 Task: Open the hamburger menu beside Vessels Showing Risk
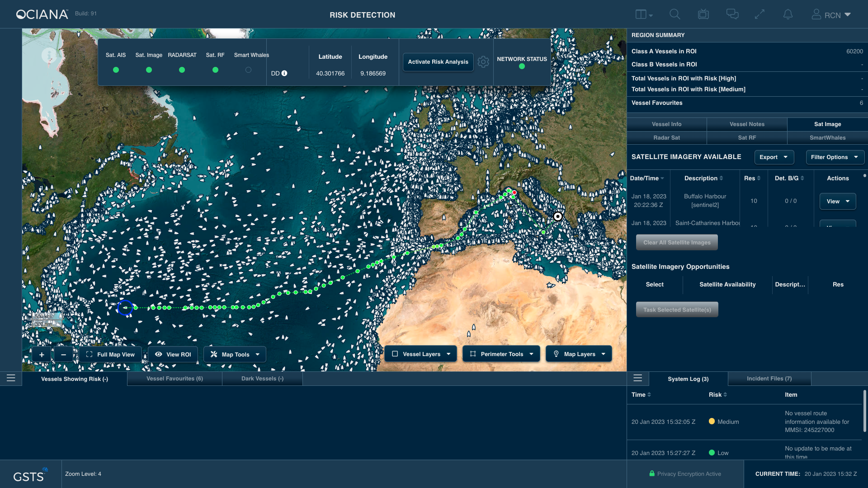[x=11, y=378]
